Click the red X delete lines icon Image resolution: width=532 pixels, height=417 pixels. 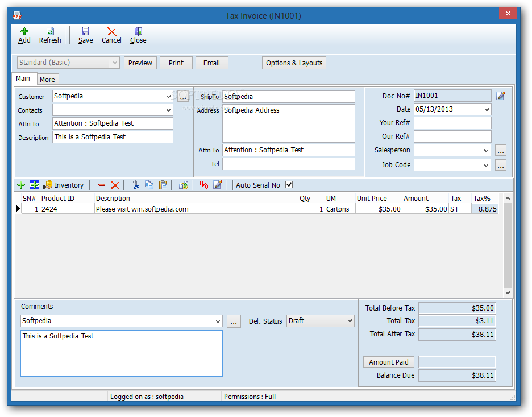(115, 185)
